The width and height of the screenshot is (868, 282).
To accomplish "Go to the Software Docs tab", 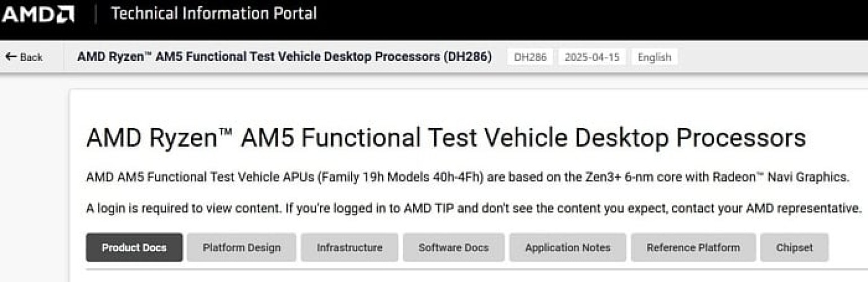I will click(x=453, y=248).
